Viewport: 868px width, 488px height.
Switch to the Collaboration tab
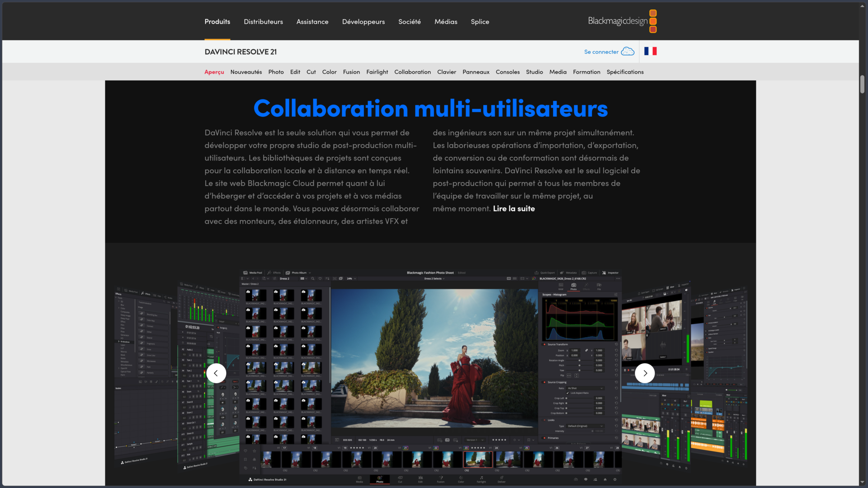(x=412, y=72)
